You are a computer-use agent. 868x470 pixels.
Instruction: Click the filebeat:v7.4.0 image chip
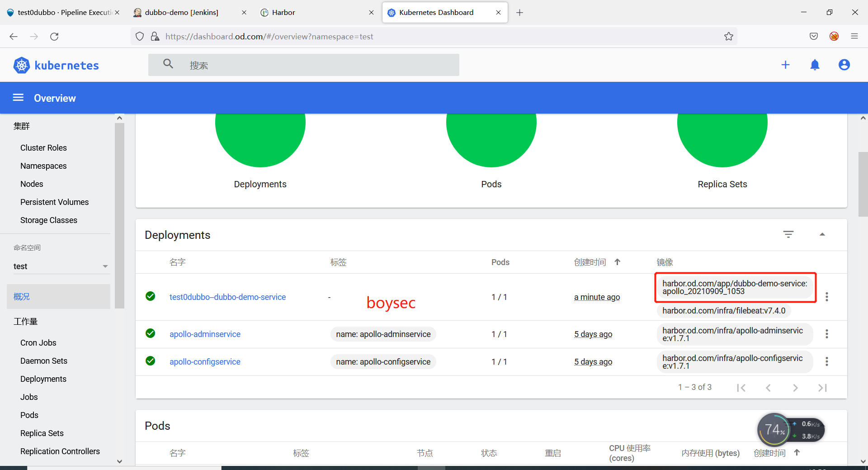pyautogui.click(x=724, y=311)
